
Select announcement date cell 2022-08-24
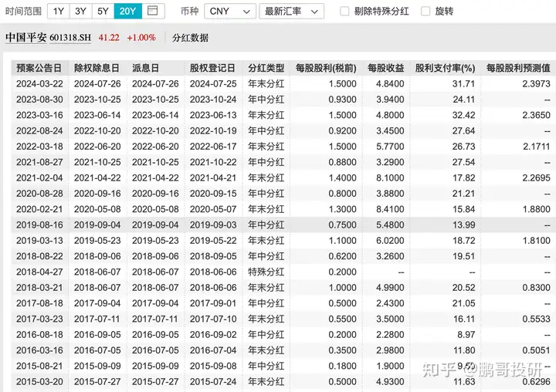click(x=39, y=130)
